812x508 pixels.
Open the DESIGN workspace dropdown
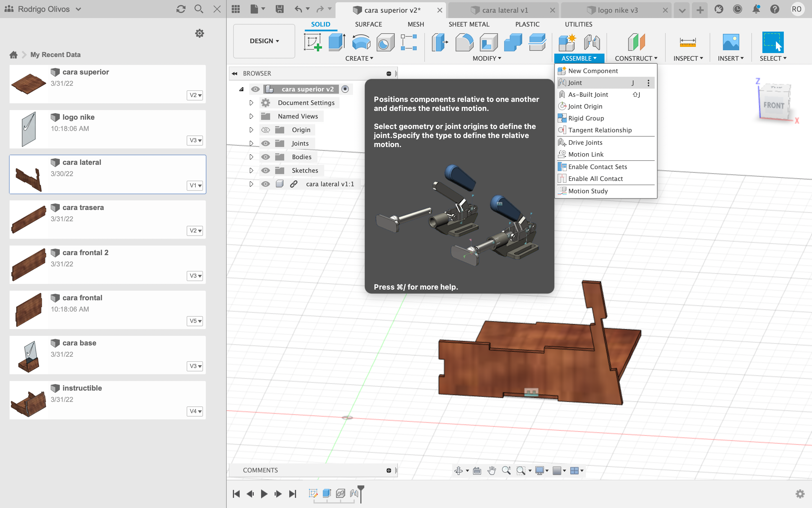click(x=264, y=41)
